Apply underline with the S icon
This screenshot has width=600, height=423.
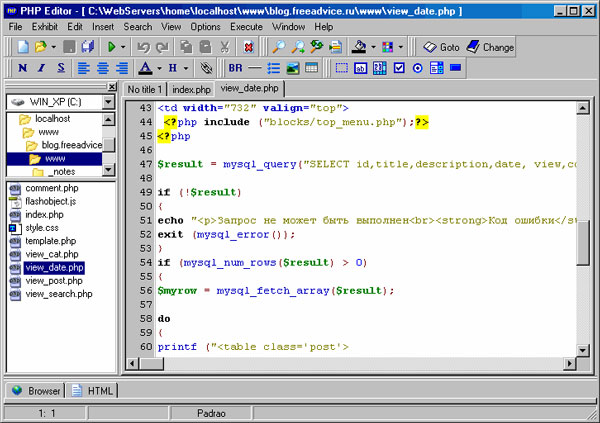coord(61,68)
